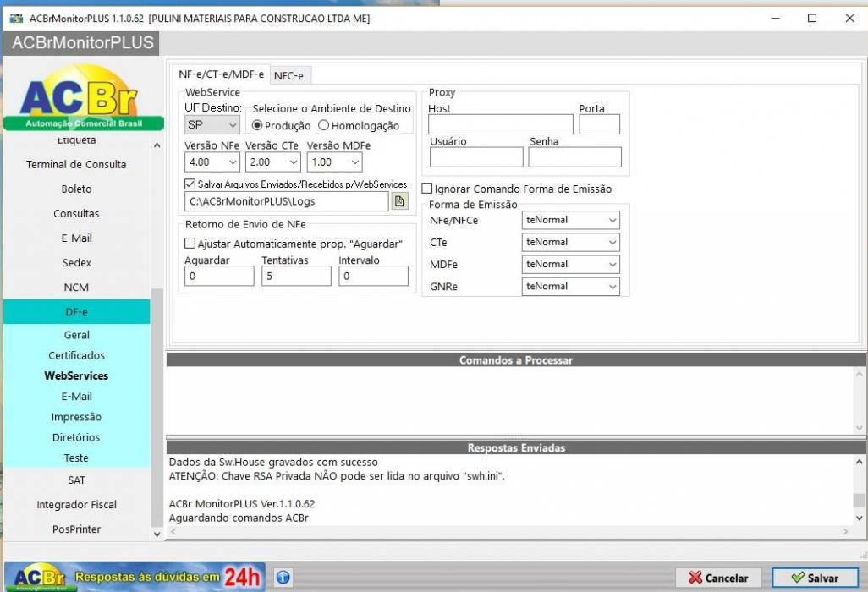Minimize the ACBrMonitorPLUS window
The image size is (868, 592).
click(x=776, y=19)
